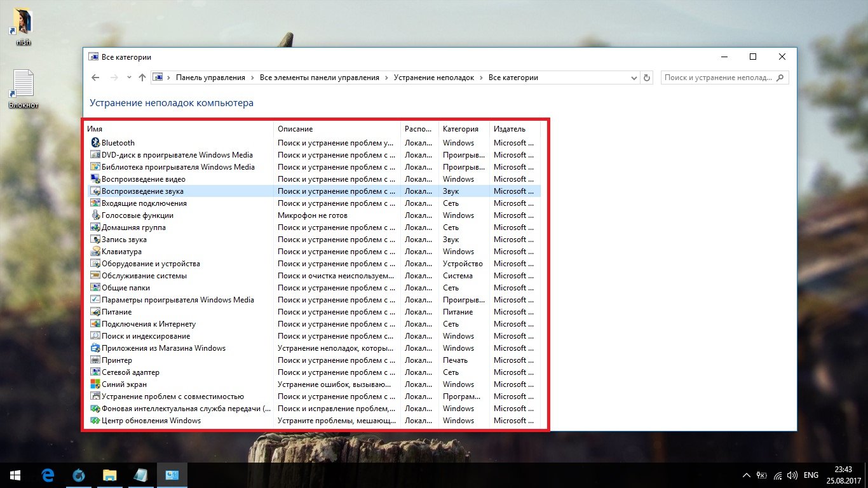The image size is (868, 488).
Task: Expand chevron after Панель управления breadcrumb
Action: tap(252, 78)
